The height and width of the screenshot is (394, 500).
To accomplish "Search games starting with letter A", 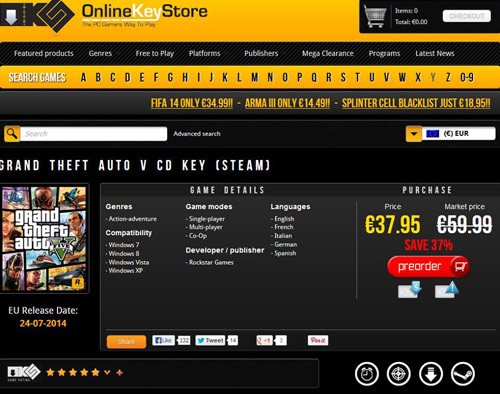I will click(83, 78).
